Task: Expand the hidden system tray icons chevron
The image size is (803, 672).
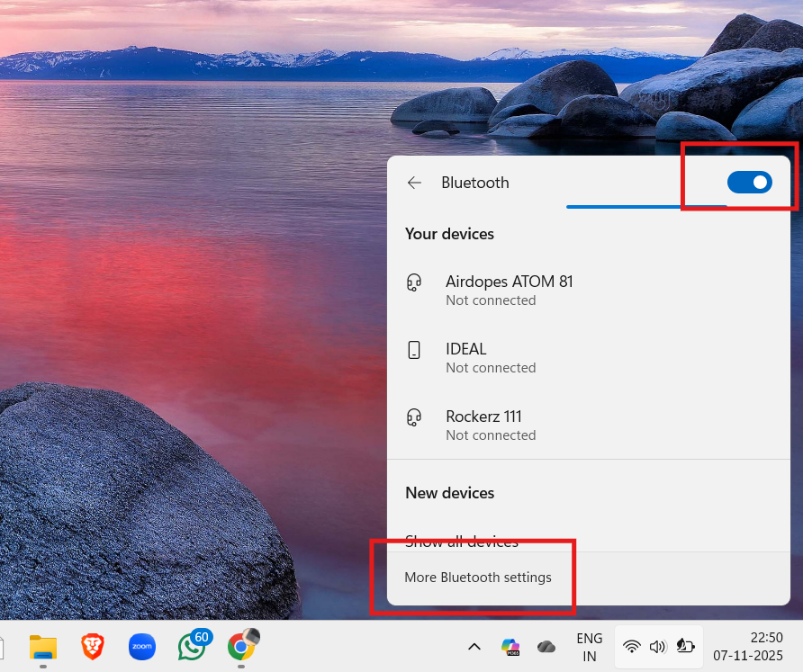Action: (474, 647)
